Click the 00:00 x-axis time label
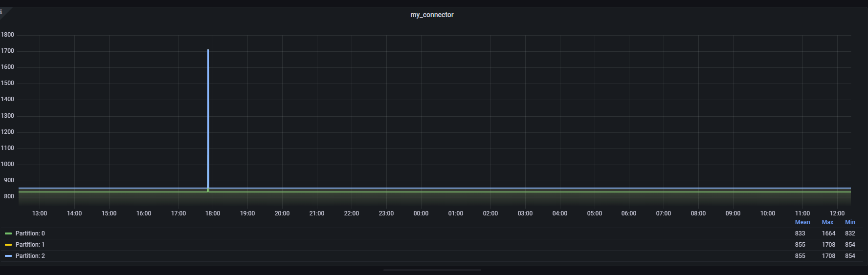Image resolution: width=868 pixels, height=275 pixels. click(421, 213)
